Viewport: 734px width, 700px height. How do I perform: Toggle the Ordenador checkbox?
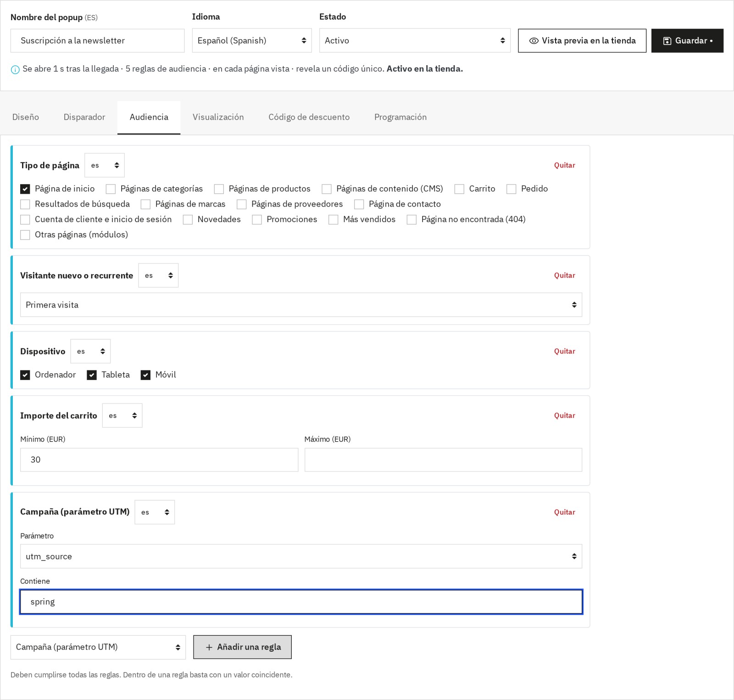point(25,375)
